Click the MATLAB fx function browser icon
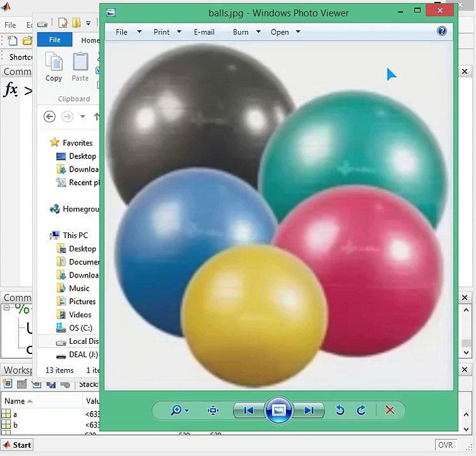Viewport: 476px width, 456px height. [11, 90]
